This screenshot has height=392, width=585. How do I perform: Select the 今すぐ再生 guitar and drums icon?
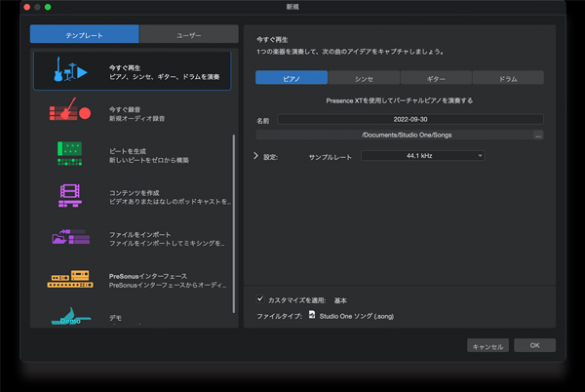(x=70, y=69)
